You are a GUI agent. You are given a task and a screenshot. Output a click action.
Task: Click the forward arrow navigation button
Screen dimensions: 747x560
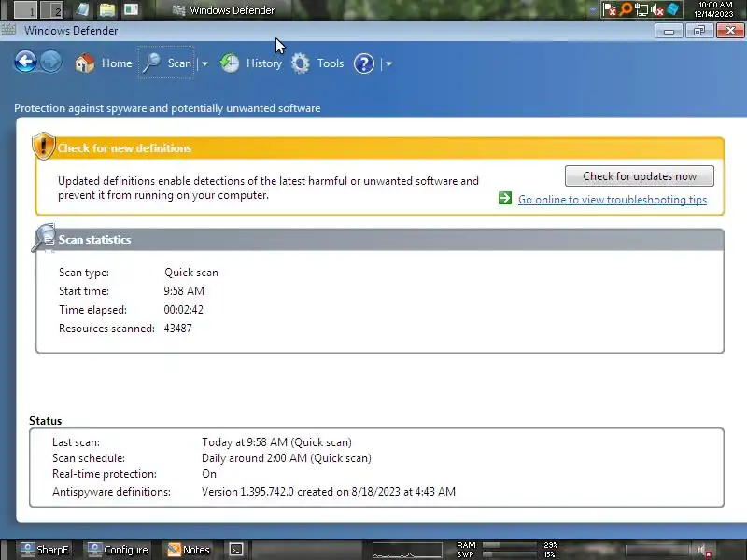tap(51, 62)
